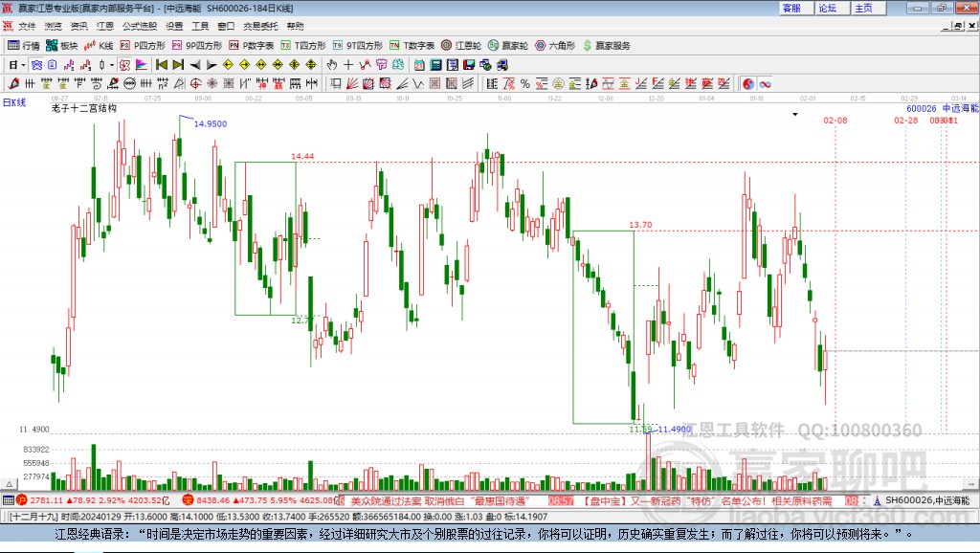Viewport: 980px width, 553px height.
Task: Click the 14.44 red price level label
Action: point(302,156)
